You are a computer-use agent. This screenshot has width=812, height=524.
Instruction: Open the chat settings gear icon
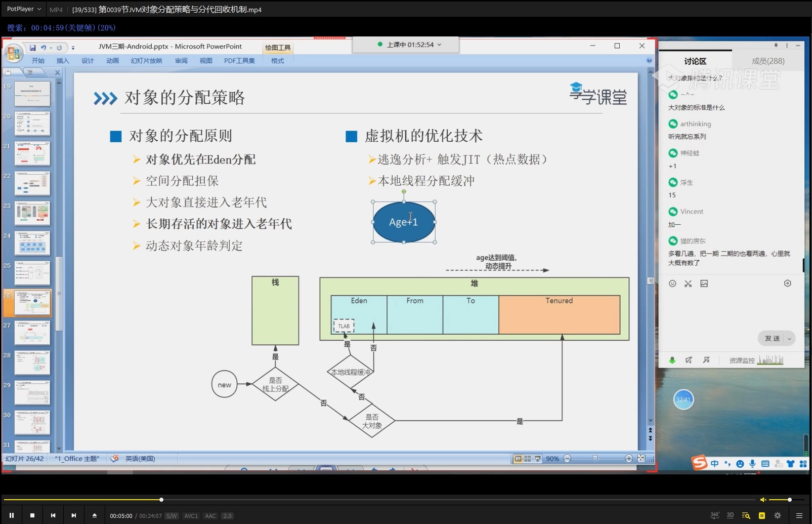[787, 284]
